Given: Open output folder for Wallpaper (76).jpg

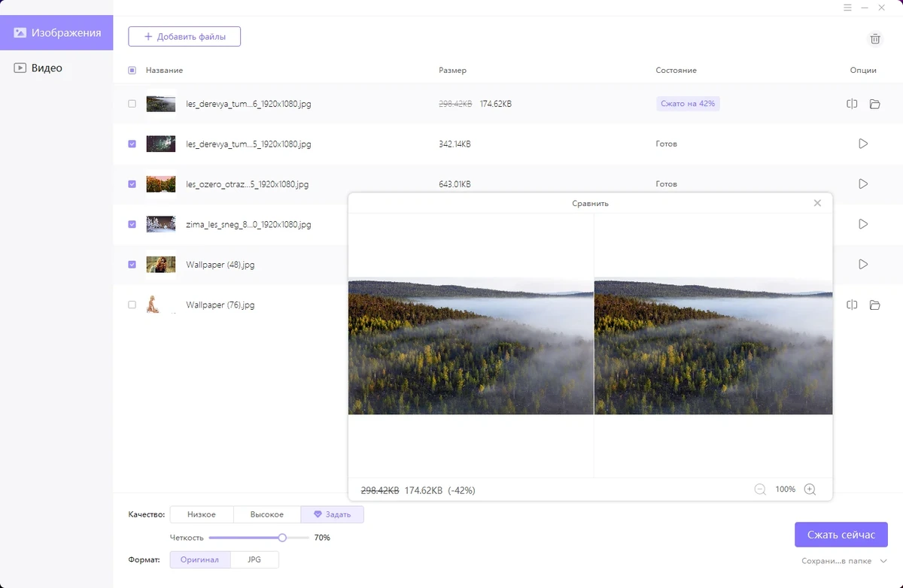Looking at the screenshot, I should tap(874, 305).
